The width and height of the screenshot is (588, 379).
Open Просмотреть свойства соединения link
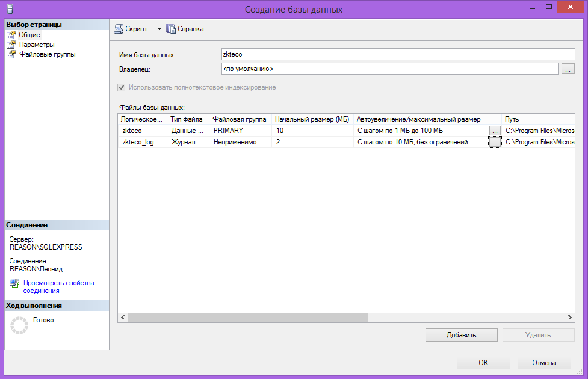coord(60,287)
